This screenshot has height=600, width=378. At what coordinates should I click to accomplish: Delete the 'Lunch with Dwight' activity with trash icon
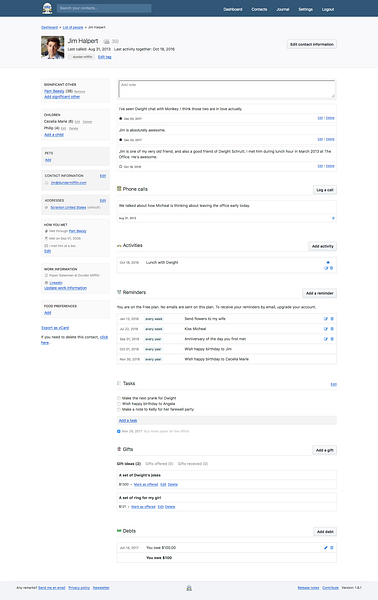[x=332, y=268]
